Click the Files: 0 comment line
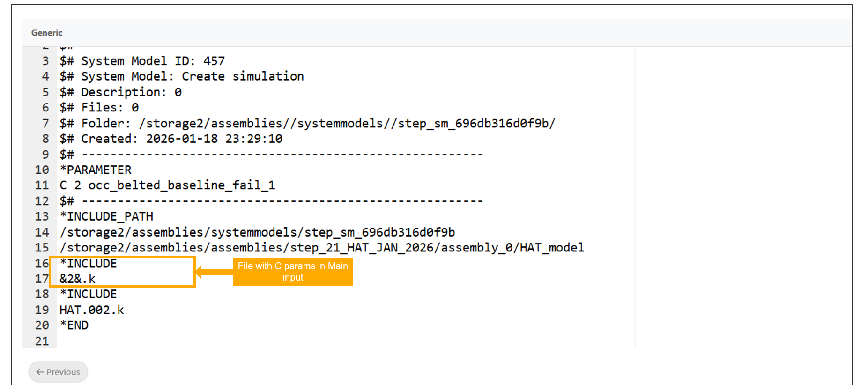The width and height of the screenshot is (868, 392). point(99,108)
